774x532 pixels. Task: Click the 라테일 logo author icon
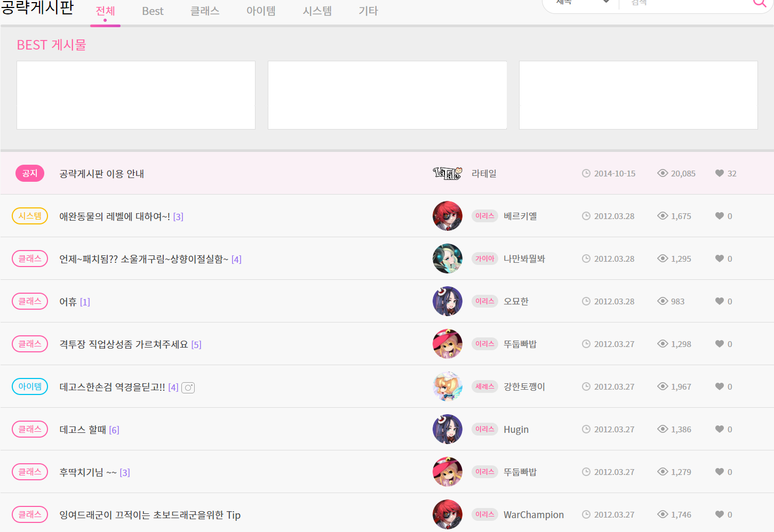(x=447, y=173)
